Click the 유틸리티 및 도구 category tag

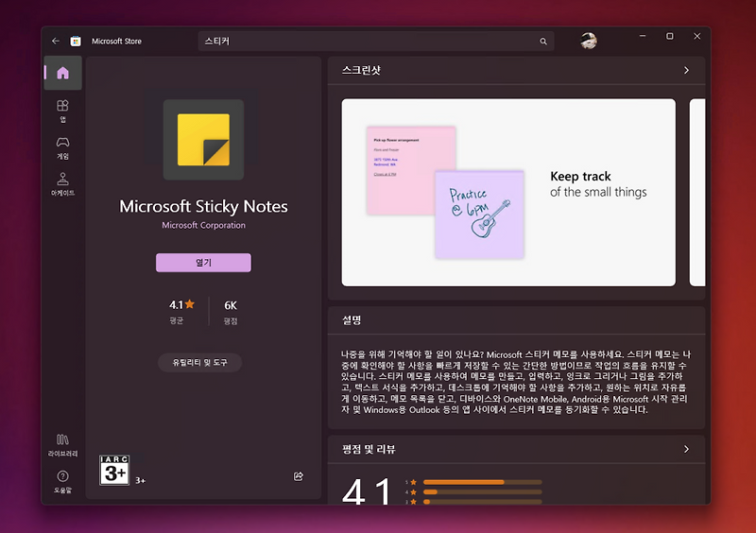[199, 362]
